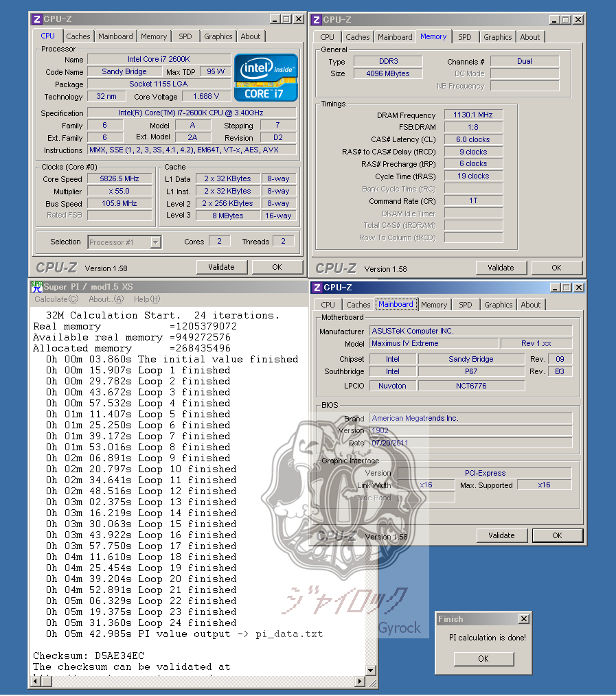Select About tab in top-right CPU-Z window

click(x=530, y=37)
